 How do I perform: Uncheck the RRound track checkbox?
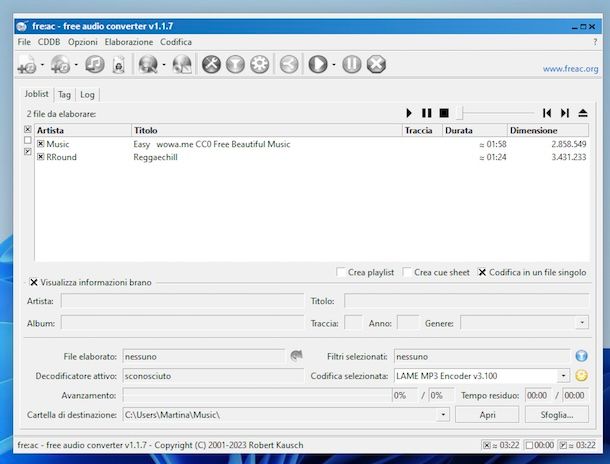[40, 157]
